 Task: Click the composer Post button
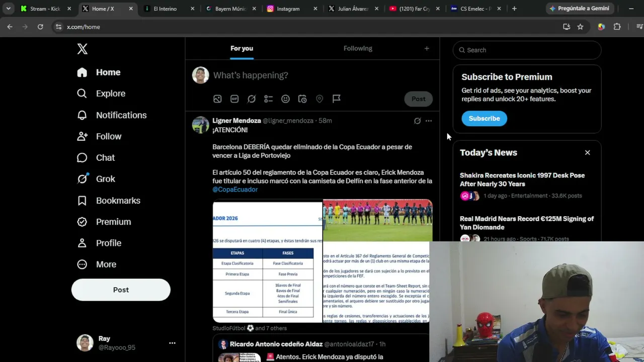418,99
